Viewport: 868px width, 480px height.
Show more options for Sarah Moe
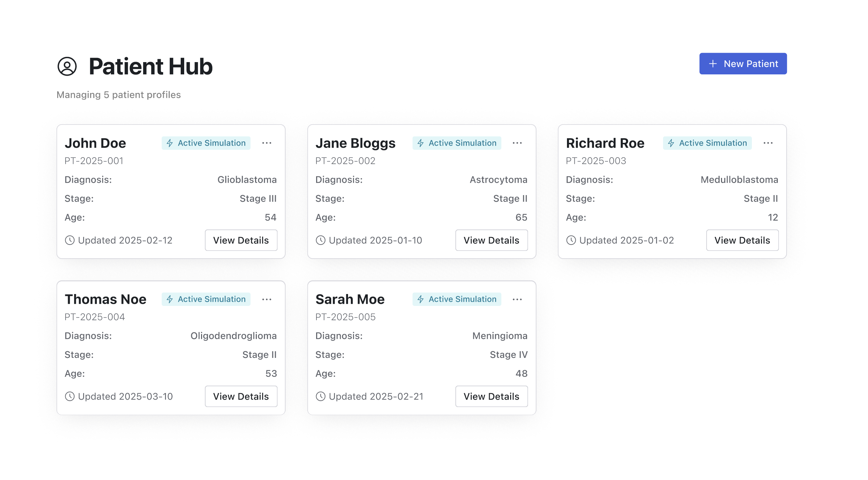(x=517, y=299)
